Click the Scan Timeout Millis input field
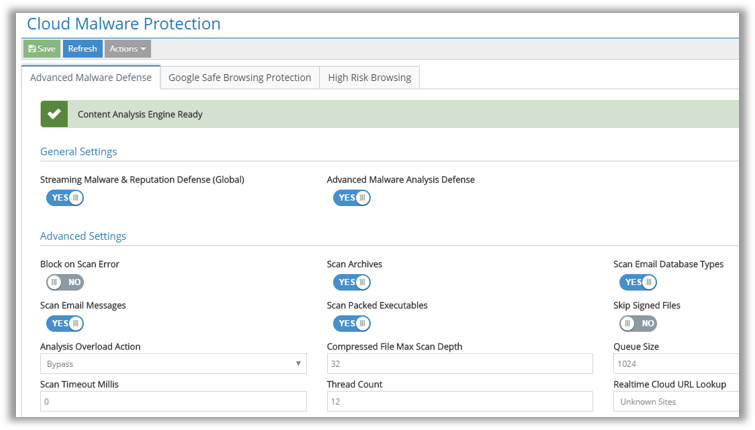Image resolution: width=755 pixels, height=430 pixels. 173,401
